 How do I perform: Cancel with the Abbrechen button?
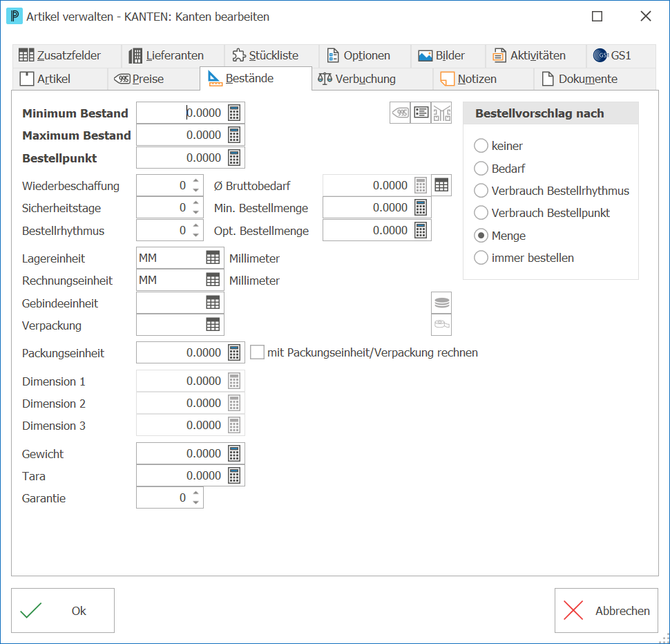pyautogui.click(x=606, y=610)
